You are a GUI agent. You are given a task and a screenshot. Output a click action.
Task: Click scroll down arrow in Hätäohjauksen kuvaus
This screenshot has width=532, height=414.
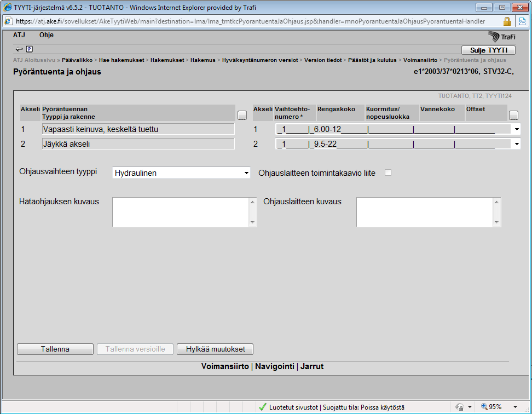coord(252,222)
